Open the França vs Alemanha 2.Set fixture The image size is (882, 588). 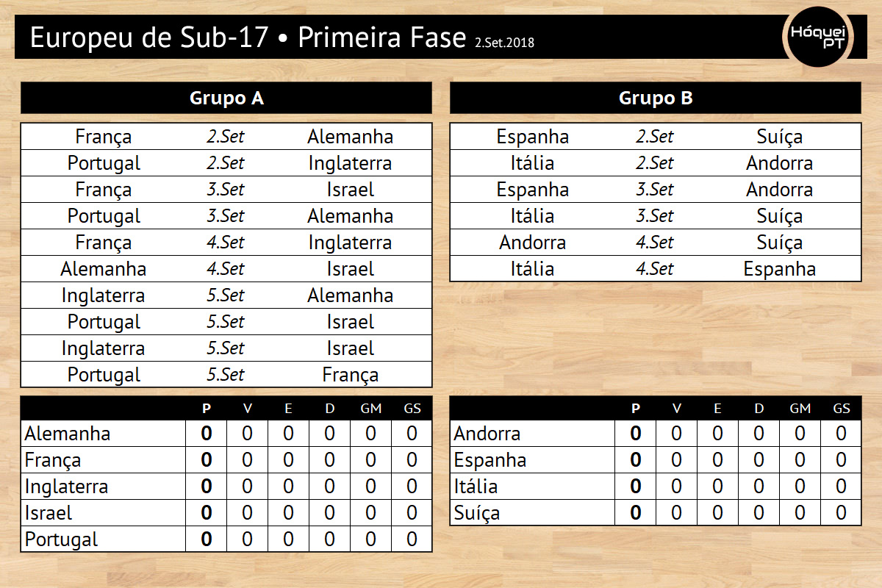coord(226,136)
